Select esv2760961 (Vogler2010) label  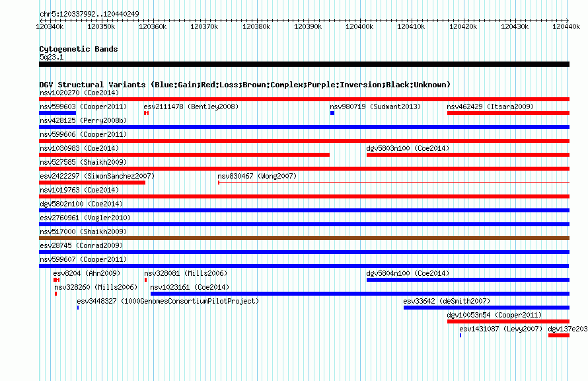[85, 218]
